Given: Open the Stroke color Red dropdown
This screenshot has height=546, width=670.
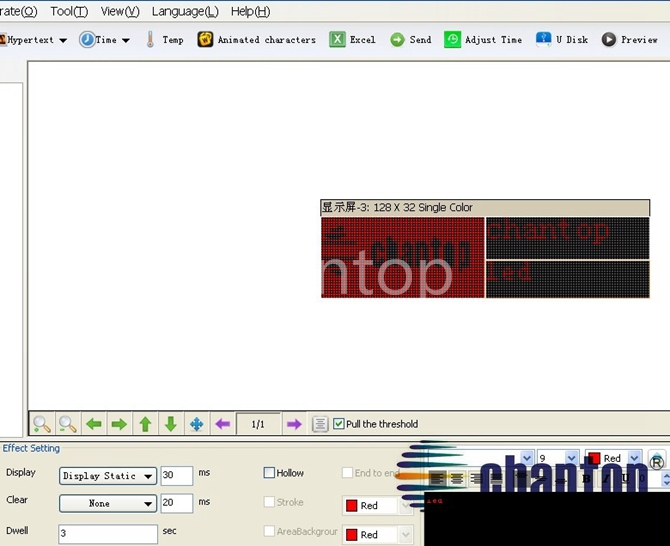Looking at the screenshot, I should (405, 506).
